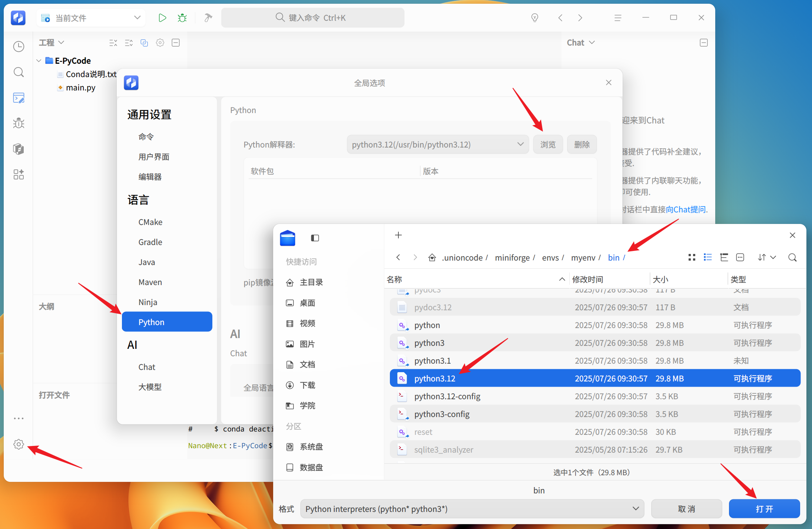Open the debug bug panel in left sidebar

(x=19, y=123)
